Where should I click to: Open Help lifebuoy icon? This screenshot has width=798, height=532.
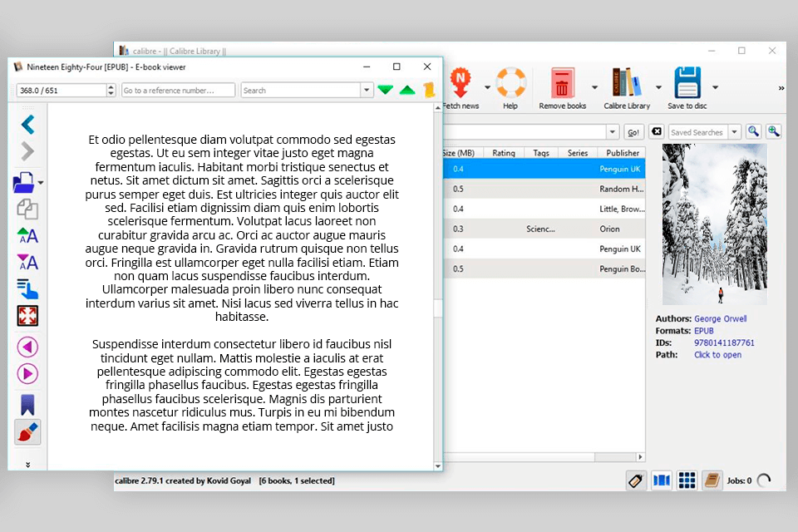(x=510, y=82)
